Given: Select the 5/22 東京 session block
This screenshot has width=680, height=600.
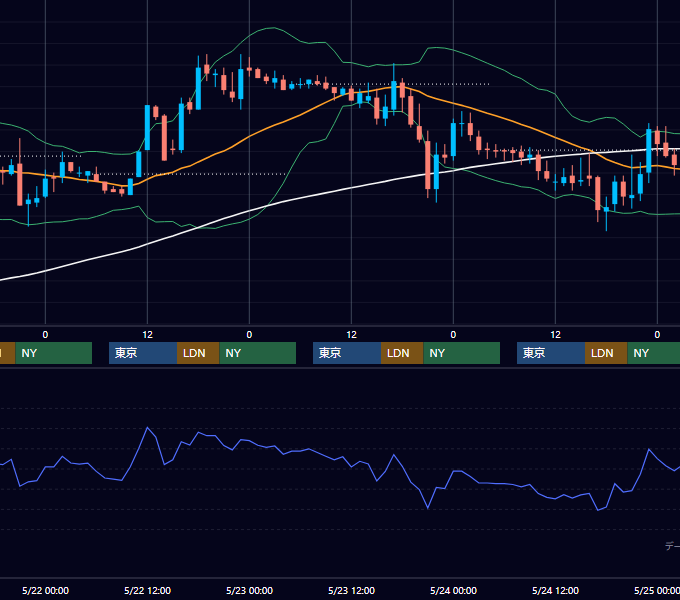Looking at the screenshot, I should tap(143, 353).
